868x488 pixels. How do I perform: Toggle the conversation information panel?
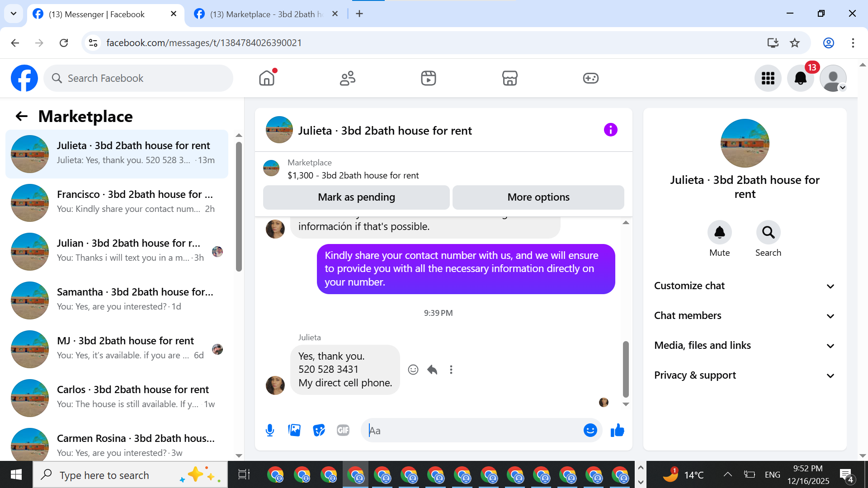point(610,130)
